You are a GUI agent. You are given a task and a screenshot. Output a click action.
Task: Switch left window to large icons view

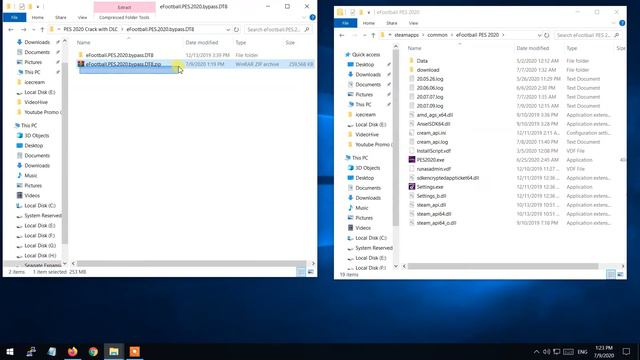click(311, 272)
